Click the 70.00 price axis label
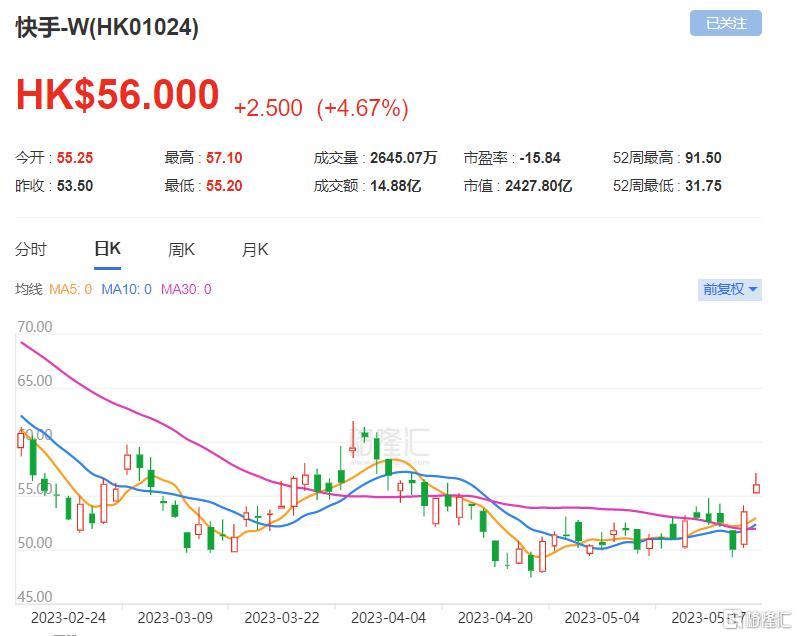The width and height of the screenshot is (798, 636). coord(35,327)
